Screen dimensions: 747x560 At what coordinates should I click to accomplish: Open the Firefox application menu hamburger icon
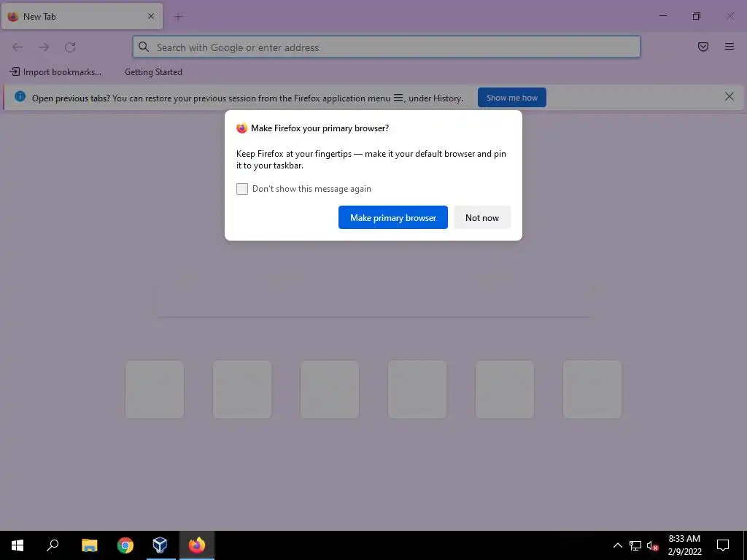[x=729, y=47]
